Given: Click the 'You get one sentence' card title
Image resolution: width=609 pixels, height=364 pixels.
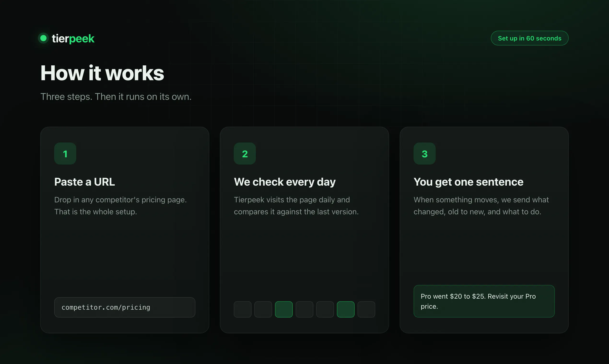Looking at the screenshot, I should pyautogui.click(x=468, y=182).
